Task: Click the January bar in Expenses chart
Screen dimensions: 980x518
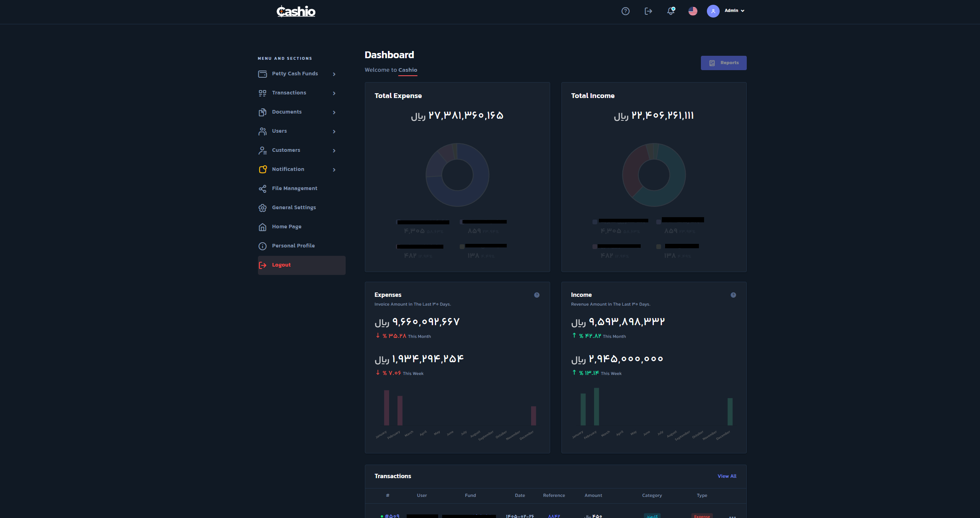Action: point(386,408)
